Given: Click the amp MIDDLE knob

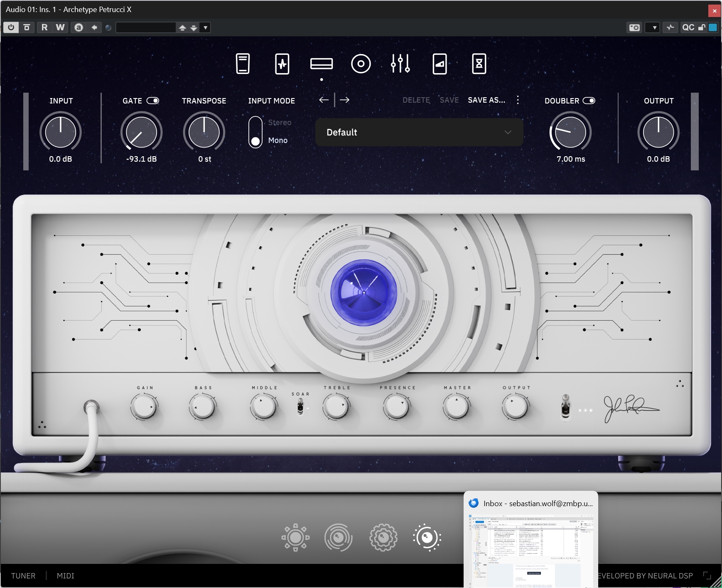Looking at the screenshot, I should click(264, 407).
